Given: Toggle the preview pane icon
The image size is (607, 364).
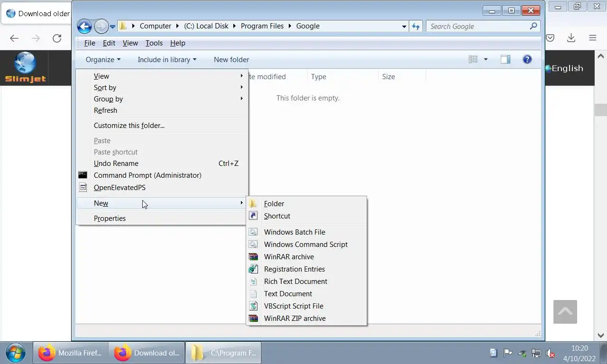Looking at the screenshot, I should [506, 59].
